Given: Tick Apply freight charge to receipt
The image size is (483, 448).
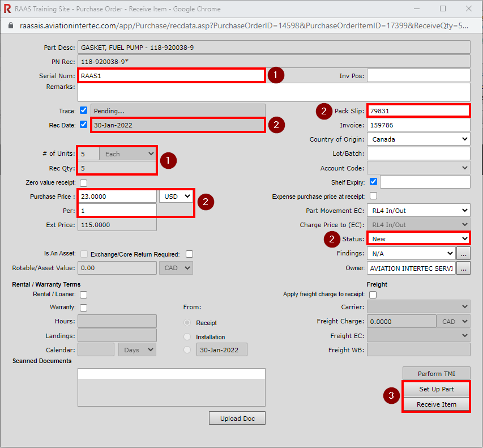Looking at the screenshot, I should [x=373, y=295].
